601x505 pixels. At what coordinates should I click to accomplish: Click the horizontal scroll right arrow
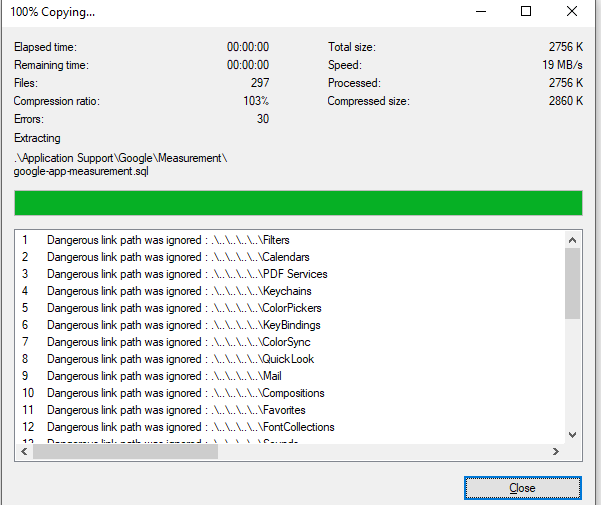(x=556, y=452)
